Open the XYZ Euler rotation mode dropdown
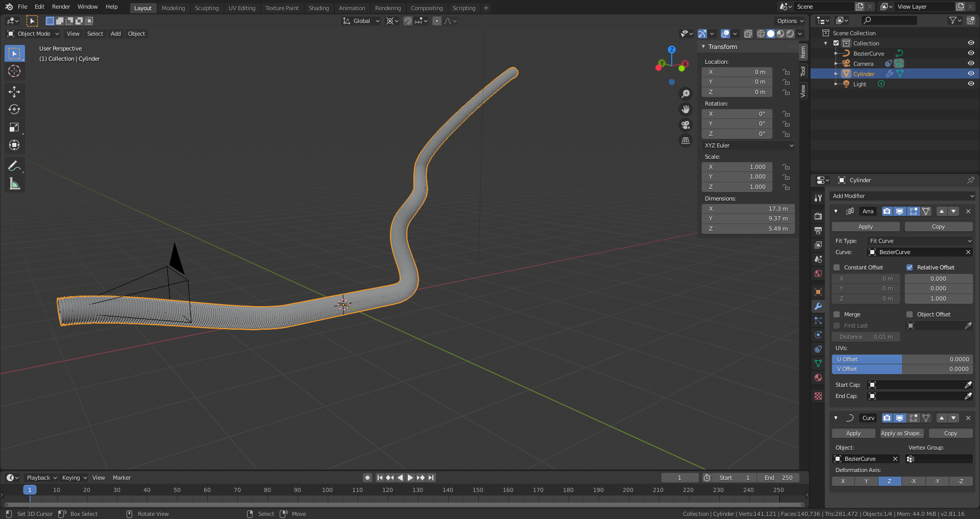 [x=748, y=145]
